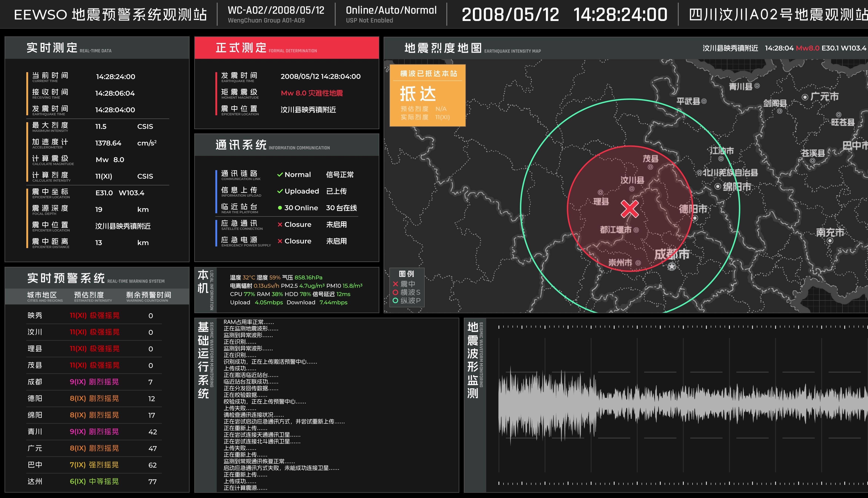
Task: Click the red 横波S circle in legend
Action: (x=395, y=292)
